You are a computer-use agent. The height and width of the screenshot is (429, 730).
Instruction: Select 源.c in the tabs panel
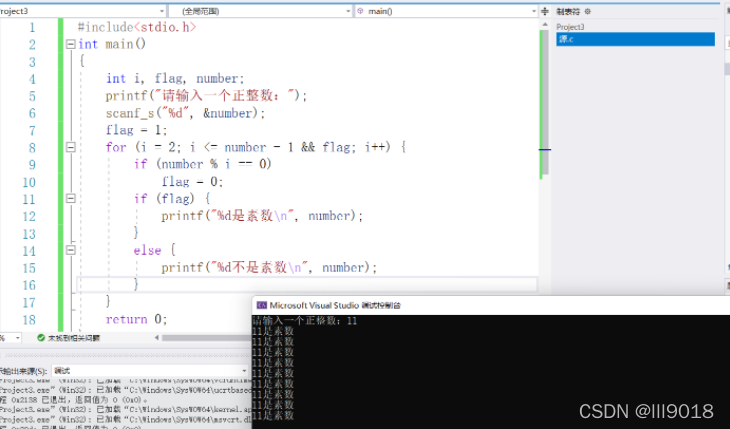pos(635,39)
